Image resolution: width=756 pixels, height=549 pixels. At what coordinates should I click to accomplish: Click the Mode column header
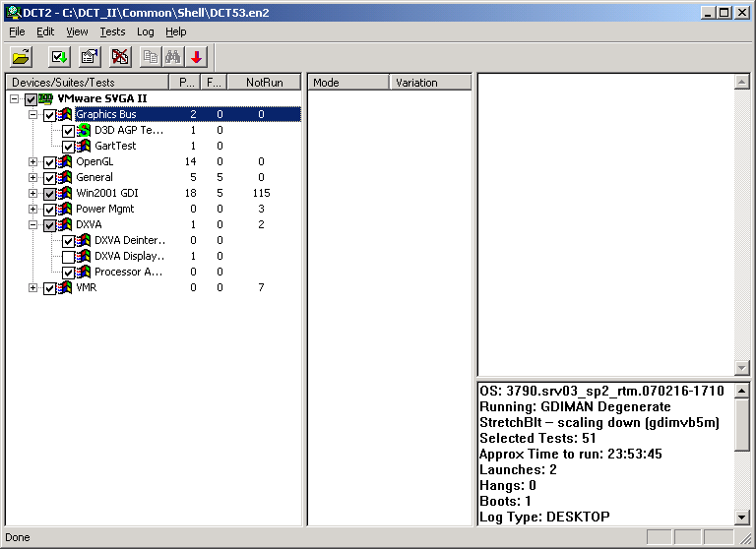(348, 83)
